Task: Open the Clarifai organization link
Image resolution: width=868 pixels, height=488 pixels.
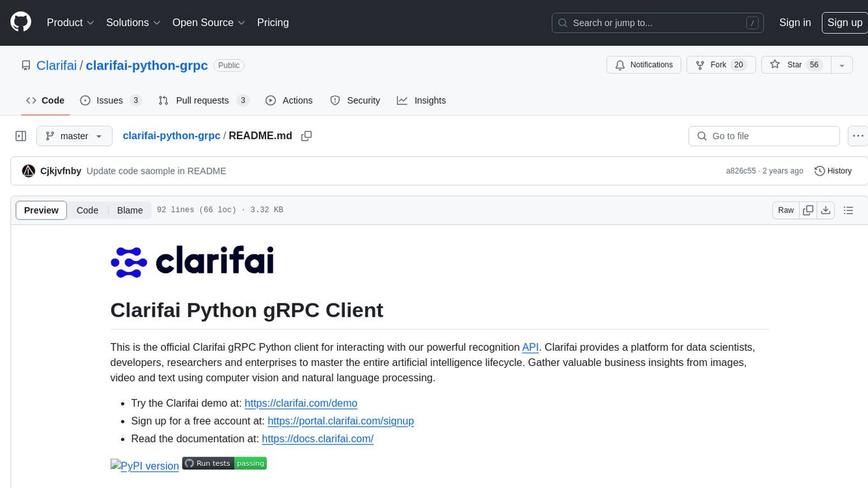Action: coord(56,65)
